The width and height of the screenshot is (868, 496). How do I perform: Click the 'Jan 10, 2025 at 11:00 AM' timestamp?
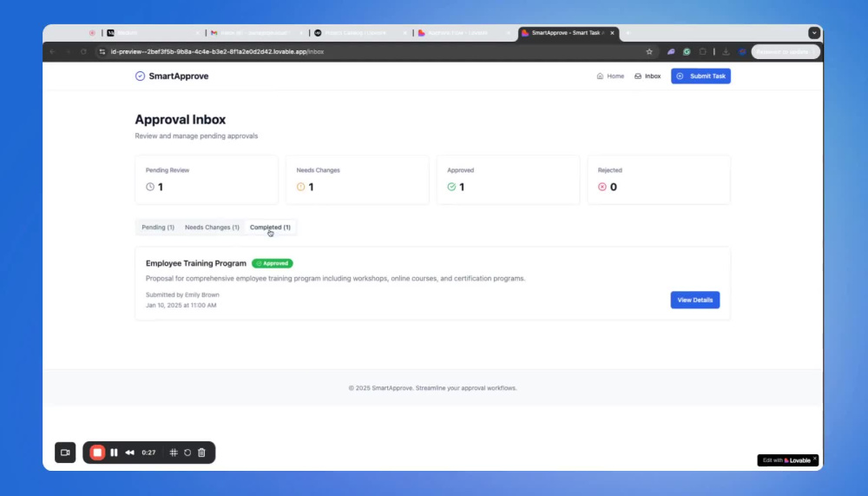click(181, 306)
